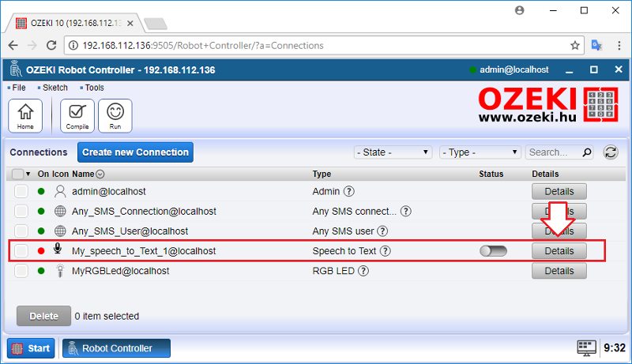
Task: Check the box for My_speech_to_Text_1@localhost
Action: point(21,251)
